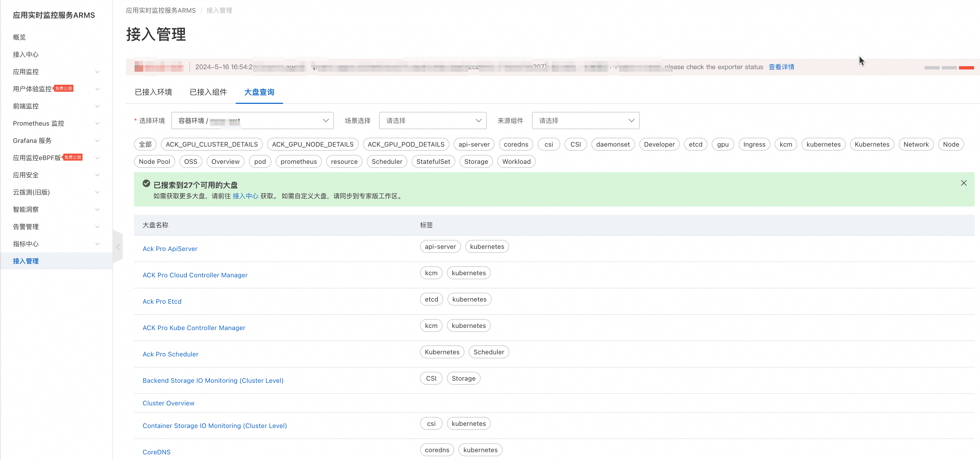The image size is (980, 460).
Task: Switch to the 已接入组件 tab
Action: pos(208,92)
